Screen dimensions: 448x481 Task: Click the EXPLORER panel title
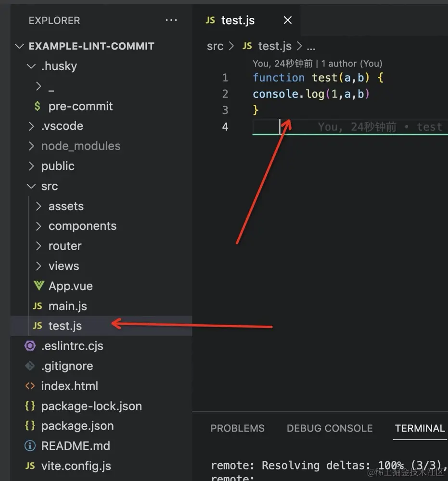pyautogui.click(x=54, y=21)
